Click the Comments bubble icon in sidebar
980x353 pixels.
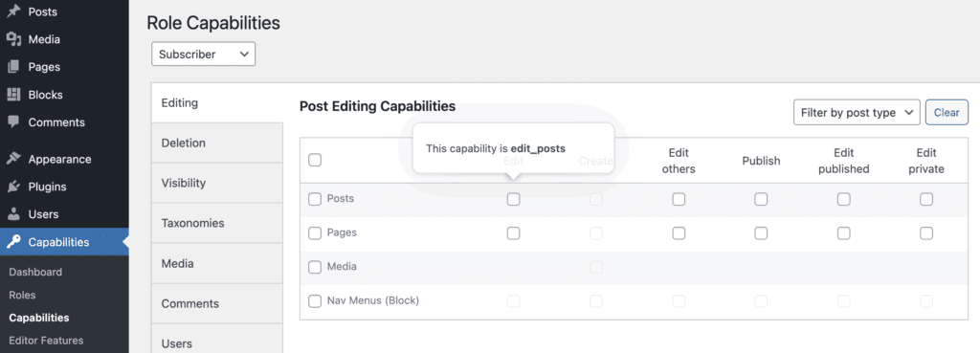[x=13, y=121]
